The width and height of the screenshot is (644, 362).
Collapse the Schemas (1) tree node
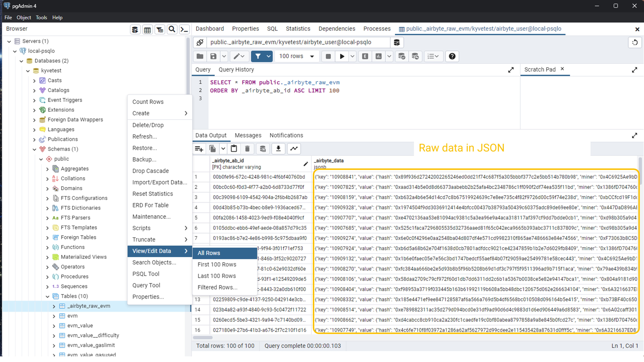[34, 149]
